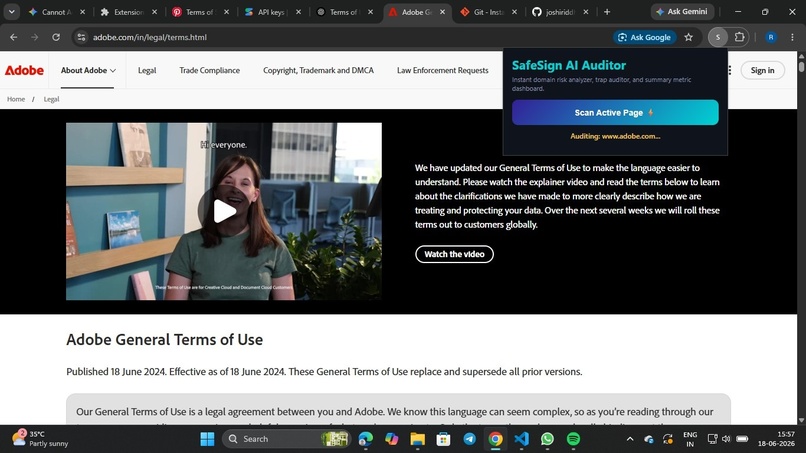Screen dimensions: 806x453
Task: Open the Extensions puzzle icon
Action: [x=739, y=37]
